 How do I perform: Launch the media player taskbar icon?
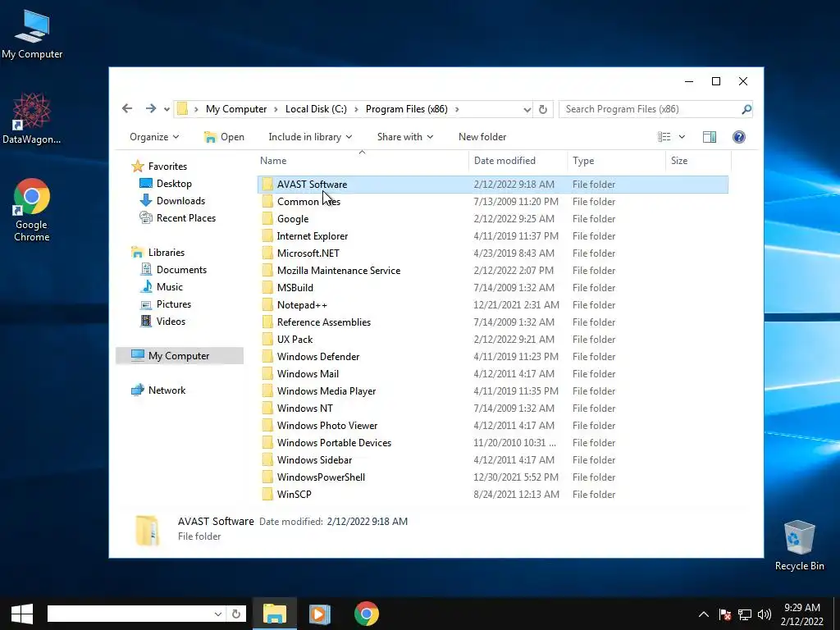click(x=319, y=614)
